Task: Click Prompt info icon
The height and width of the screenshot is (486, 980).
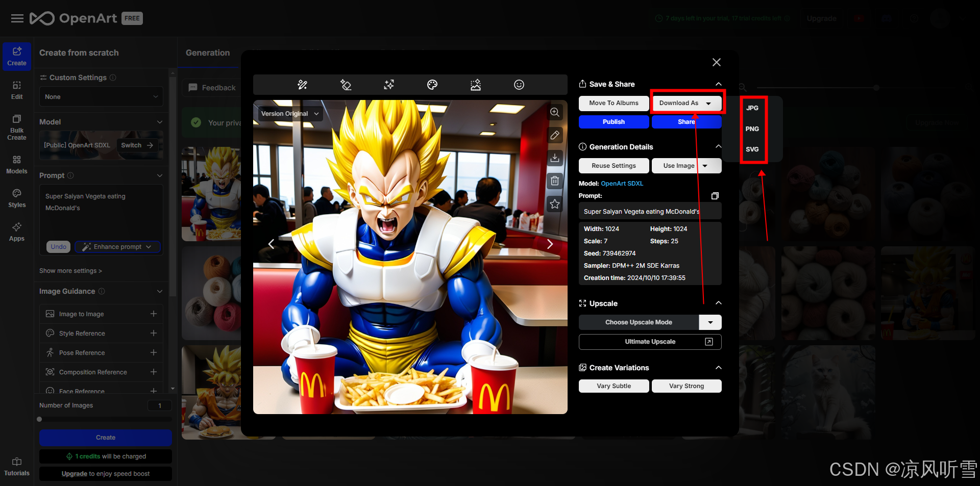Action: click(x=70, y=175)
